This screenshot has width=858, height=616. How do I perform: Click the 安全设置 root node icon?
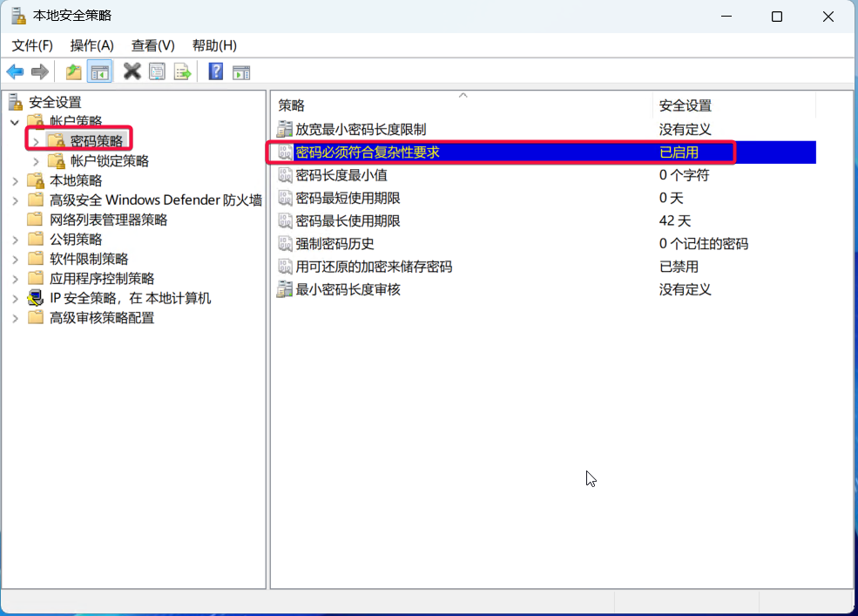pyautogui.click(x=16, y=103)
